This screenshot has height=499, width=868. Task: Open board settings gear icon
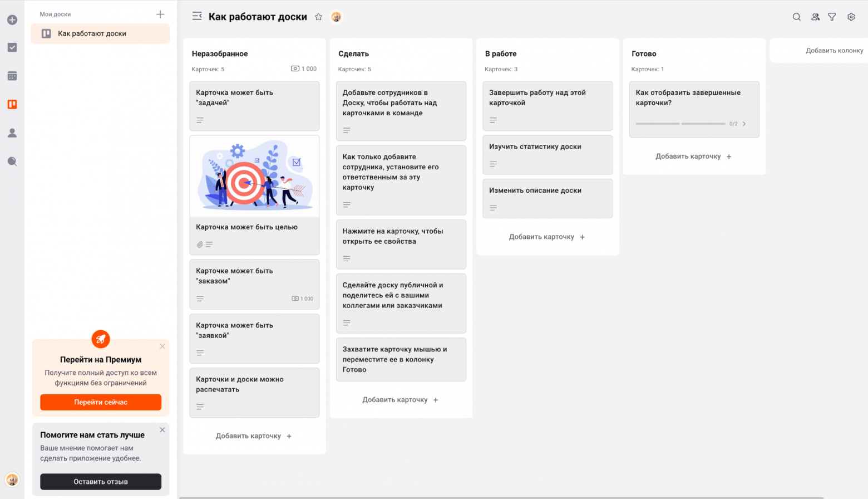tap(851, 17)
